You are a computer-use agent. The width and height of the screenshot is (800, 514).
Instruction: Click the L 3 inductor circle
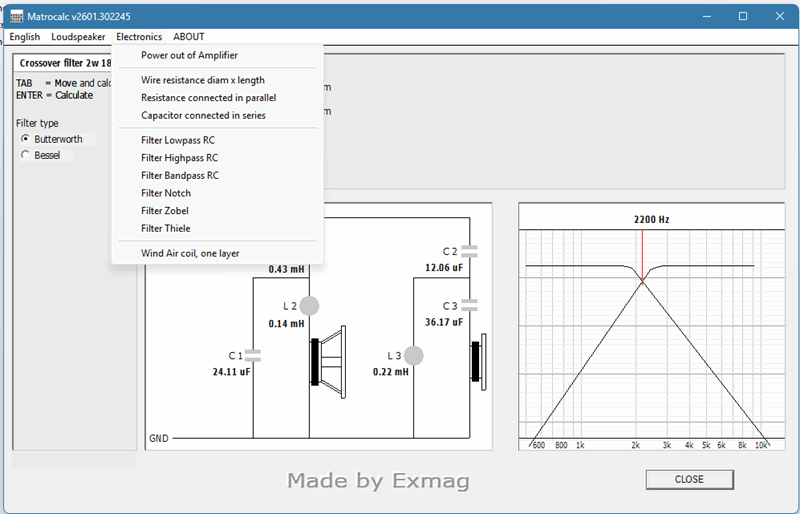coord(413,355)
